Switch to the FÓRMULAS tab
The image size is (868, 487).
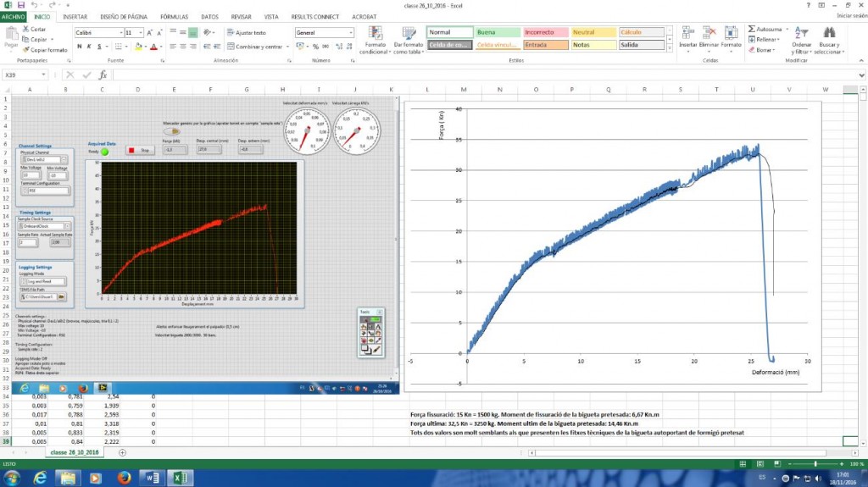point(174,17)
